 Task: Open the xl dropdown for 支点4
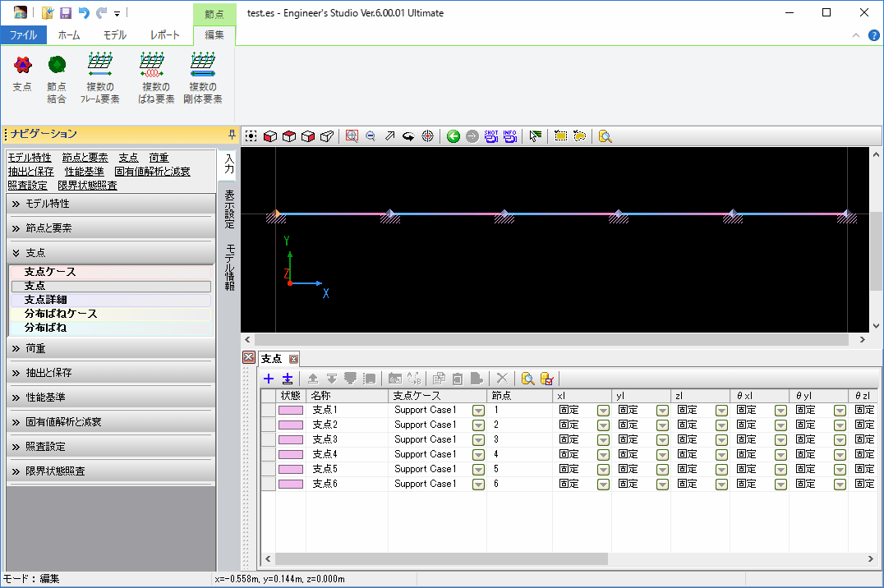(603, 454)
